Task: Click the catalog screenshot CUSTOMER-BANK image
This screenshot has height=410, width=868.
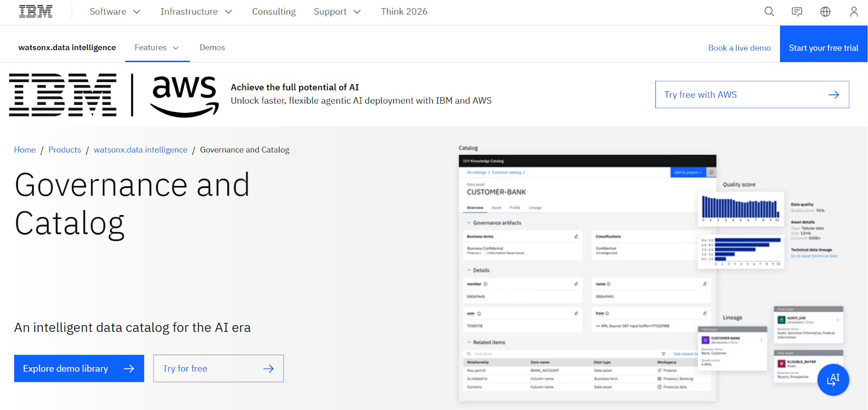Action: tap(588, 278)
